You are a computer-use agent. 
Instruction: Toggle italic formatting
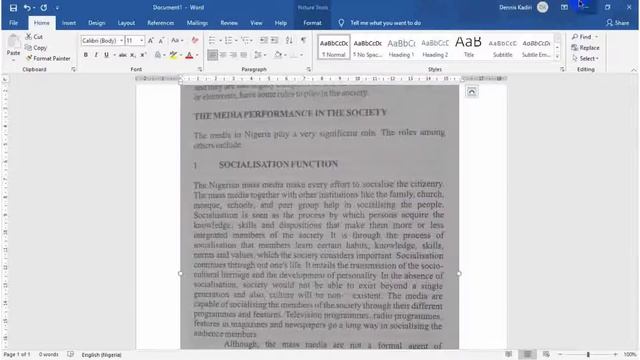(96, 55)
